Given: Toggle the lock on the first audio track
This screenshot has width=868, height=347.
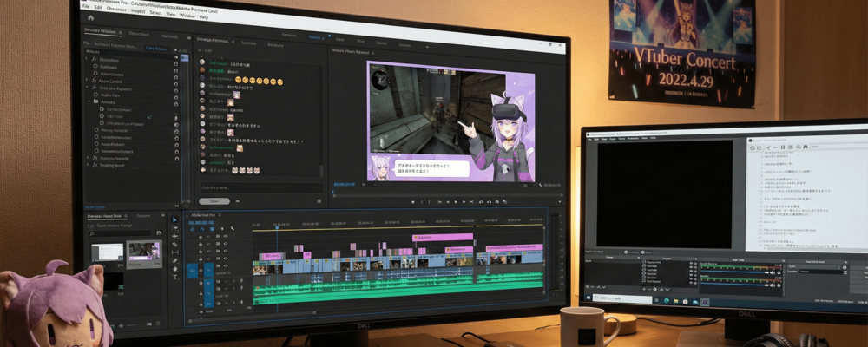Looking at the screenshot, I should click(x=201, y=283).
